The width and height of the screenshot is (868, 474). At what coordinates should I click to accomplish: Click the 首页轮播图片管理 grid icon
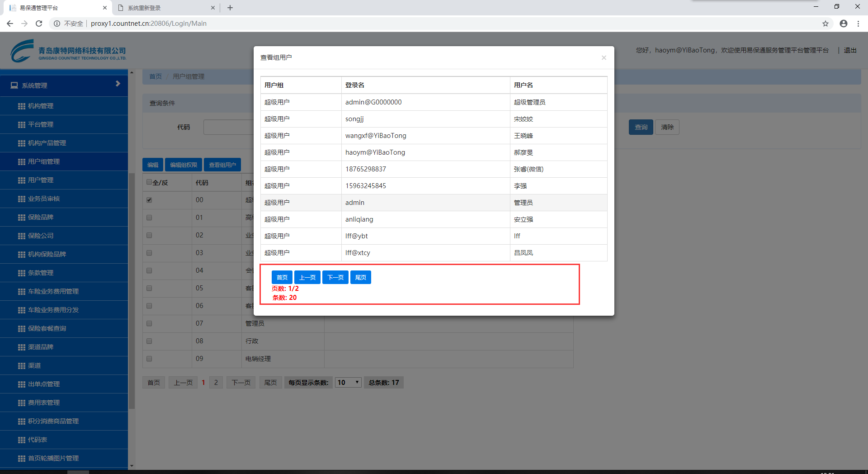point(21,459)
